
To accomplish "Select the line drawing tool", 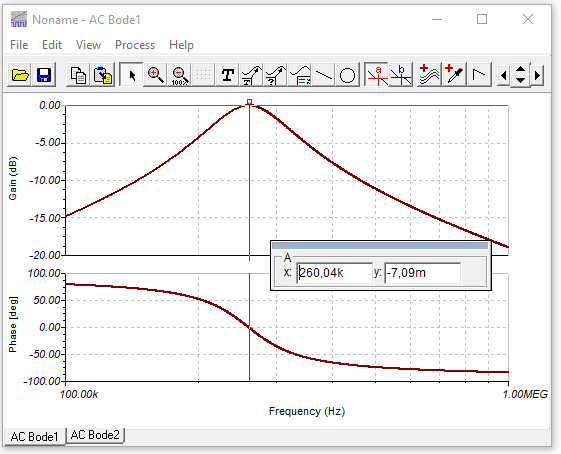I will point(323,75).
